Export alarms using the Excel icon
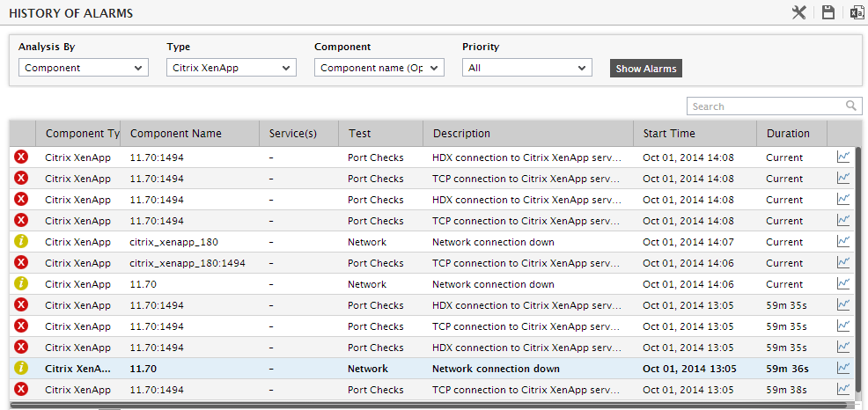868x410 pixels. [857, 12]
